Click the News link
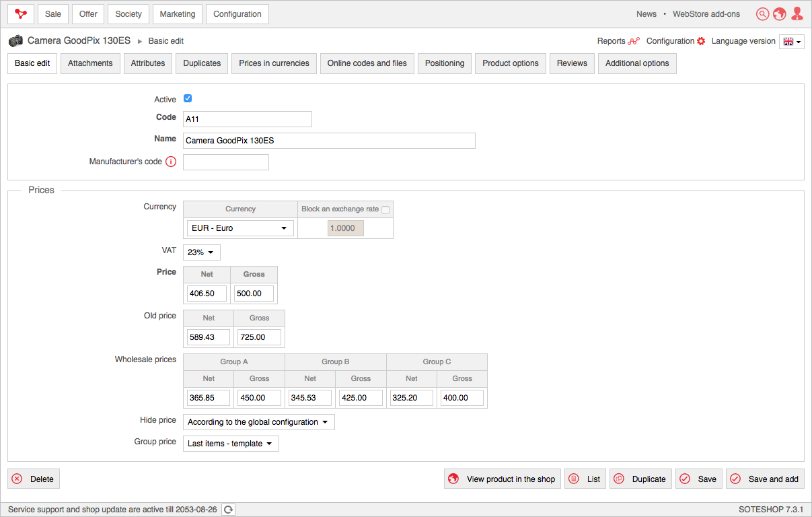This screenshot has height=517, width=812. click(647, 14)
